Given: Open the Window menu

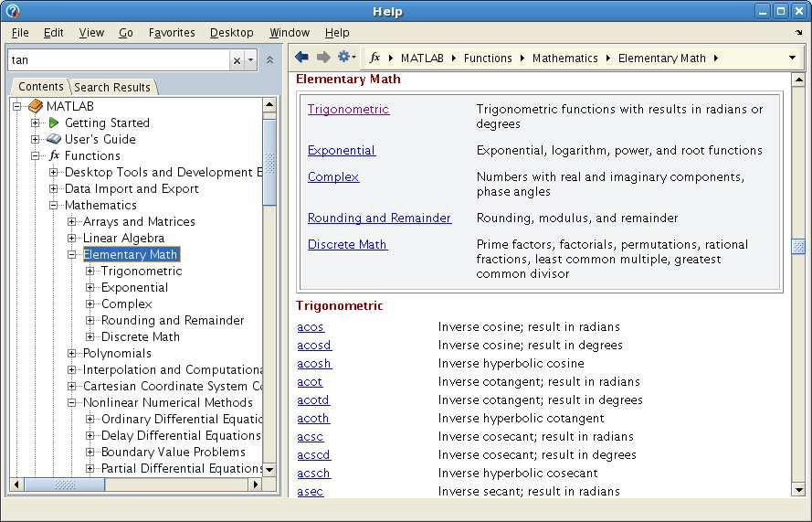Looking at the screenshot, I should tap(290, 33).
